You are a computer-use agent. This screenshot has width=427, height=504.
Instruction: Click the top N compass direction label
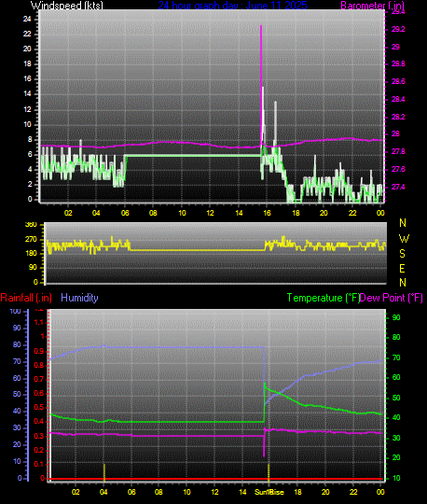coord(403,223)
